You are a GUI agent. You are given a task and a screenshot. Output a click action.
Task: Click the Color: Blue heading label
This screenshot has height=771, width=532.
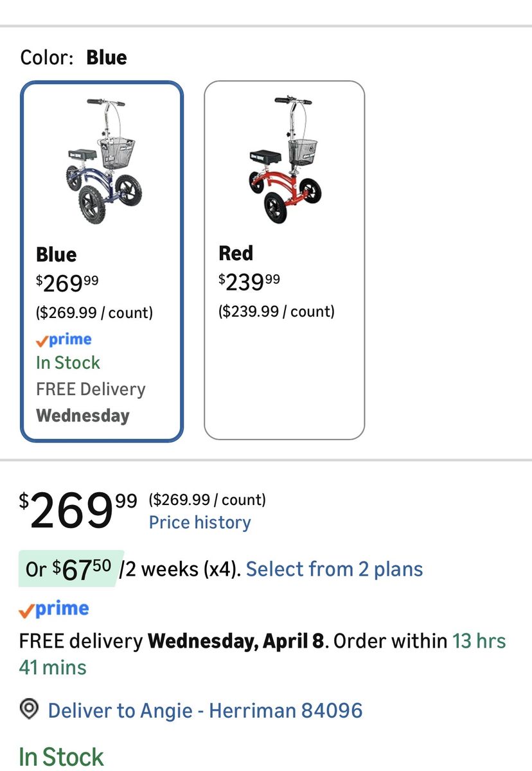(73, 58)
